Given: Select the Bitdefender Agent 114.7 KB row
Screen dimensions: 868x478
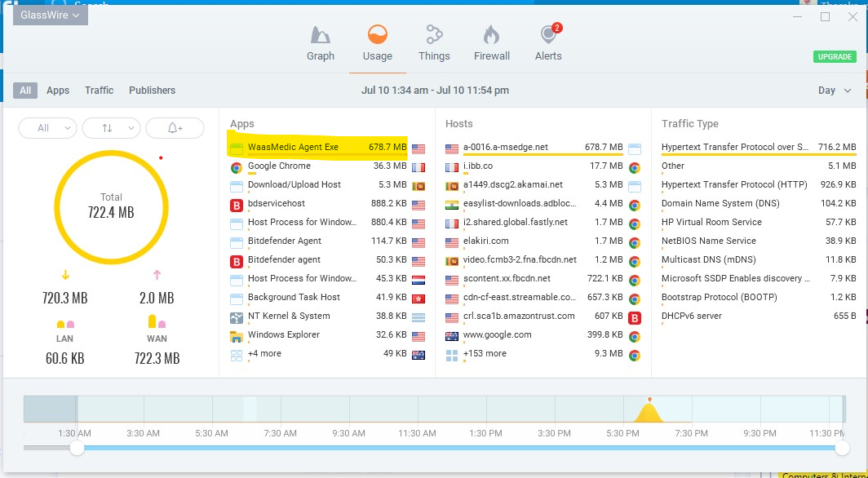Looking at the screenshot, I should tap(327, 241).
